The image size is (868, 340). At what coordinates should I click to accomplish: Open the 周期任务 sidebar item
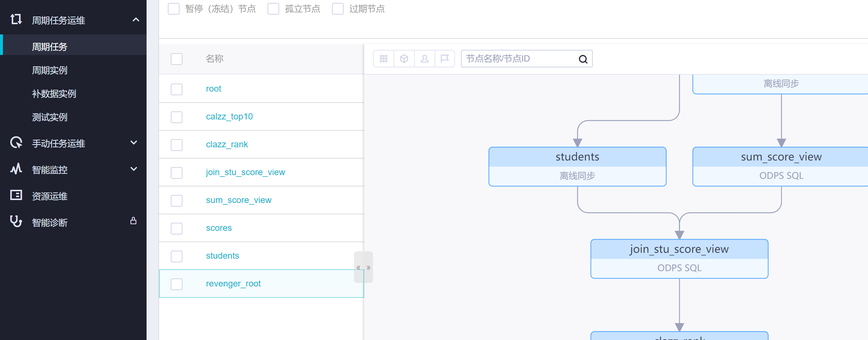[50, 47]
